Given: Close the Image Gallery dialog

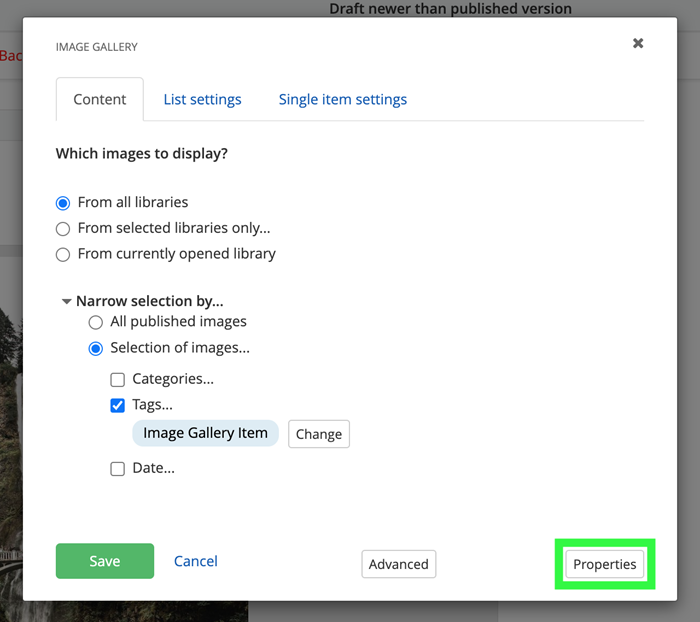Looking at the screenshot, I should pos(638,43).
